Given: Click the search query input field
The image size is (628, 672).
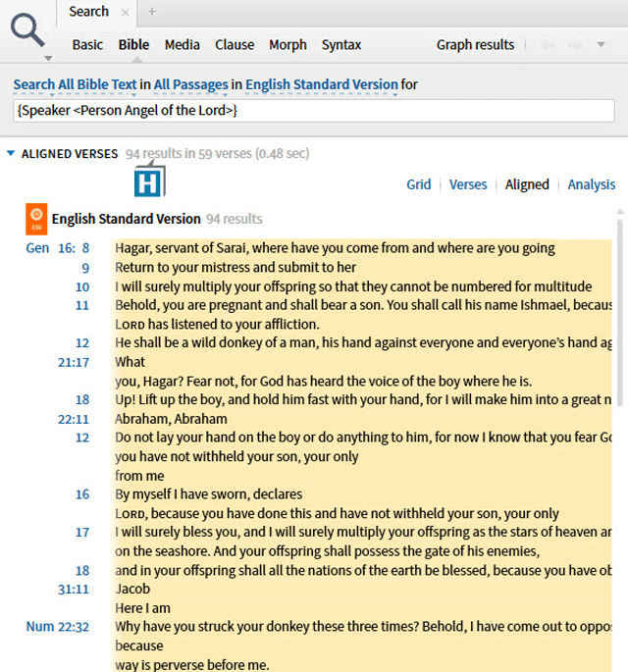Looking at the screenshot, I should pos(314,111).
